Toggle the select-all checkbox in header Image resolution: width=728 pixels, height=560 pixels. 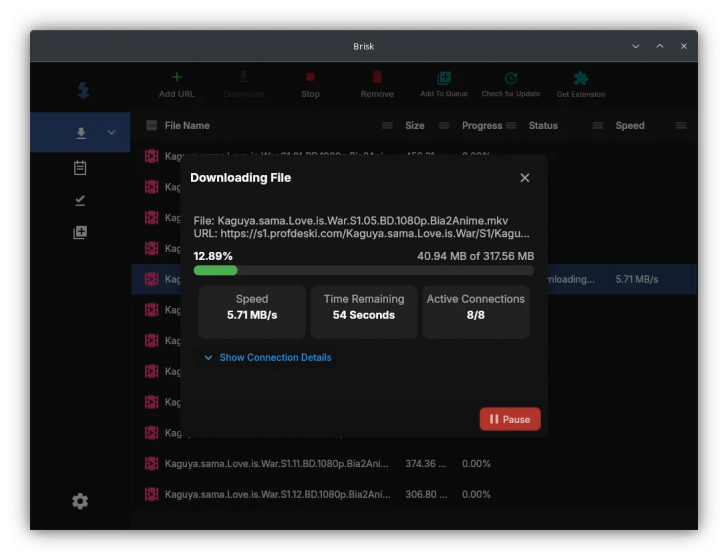(151, 125)
